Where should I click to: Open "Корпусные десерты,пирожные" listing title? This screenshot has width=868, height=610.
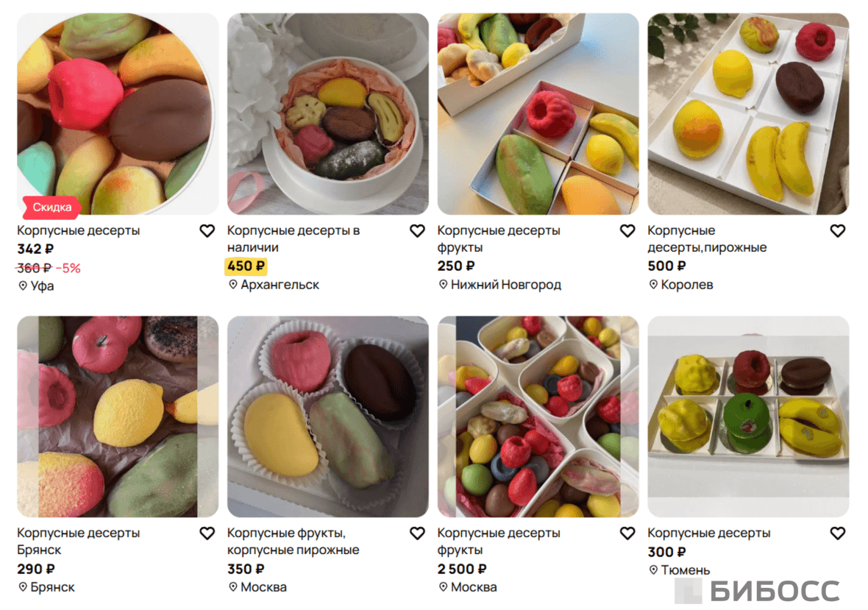pos(707,238)
